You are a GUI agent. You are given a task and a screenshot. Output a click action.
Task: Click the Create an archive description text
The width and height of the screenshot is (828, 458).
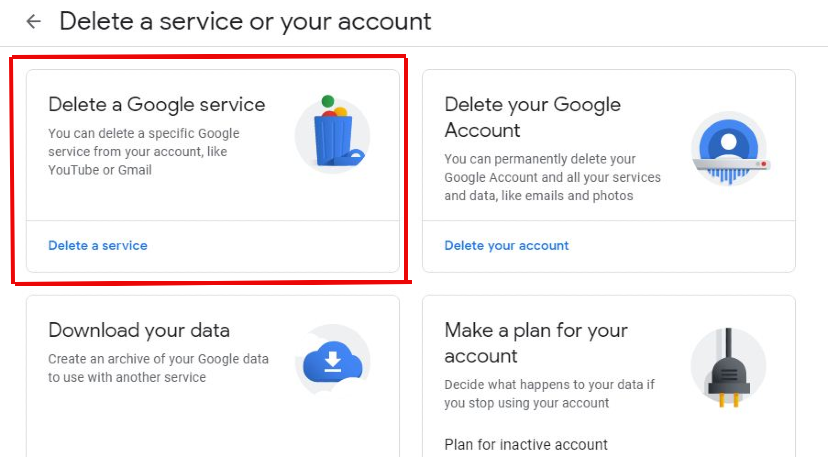point(158,368)
